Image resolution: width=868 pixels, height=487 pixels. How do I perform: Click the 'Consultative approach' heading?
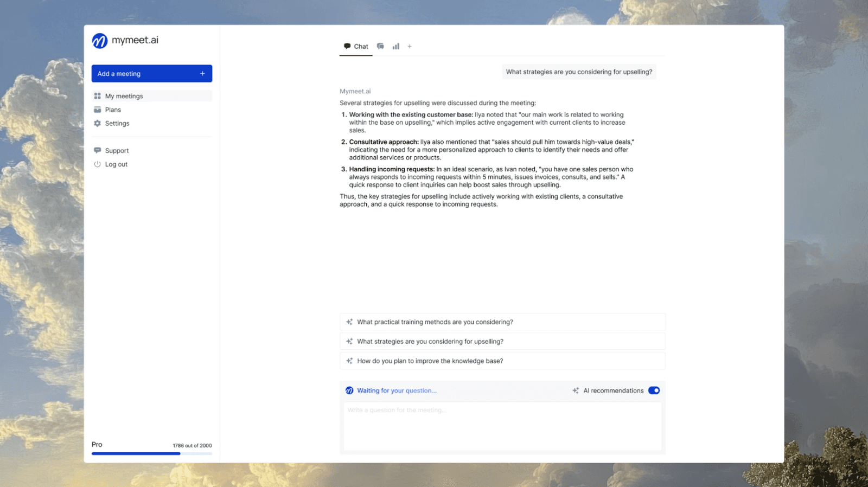384,142
